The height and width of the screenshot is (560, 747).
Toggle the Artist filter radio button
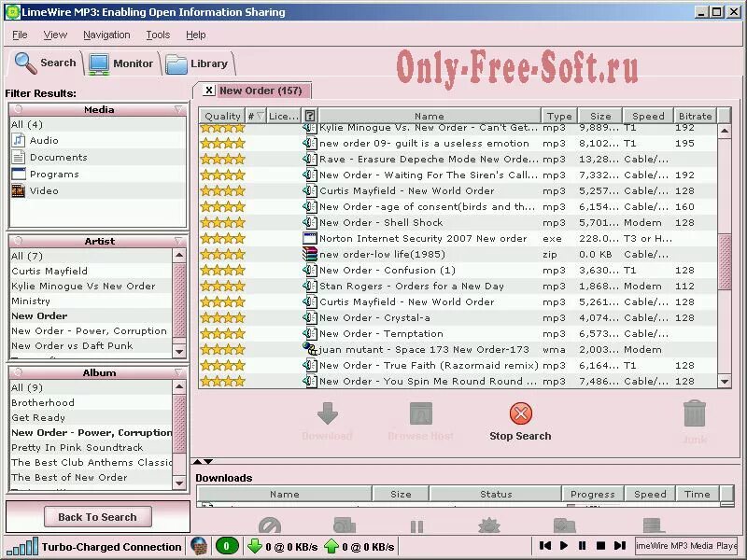pos(19,241)
